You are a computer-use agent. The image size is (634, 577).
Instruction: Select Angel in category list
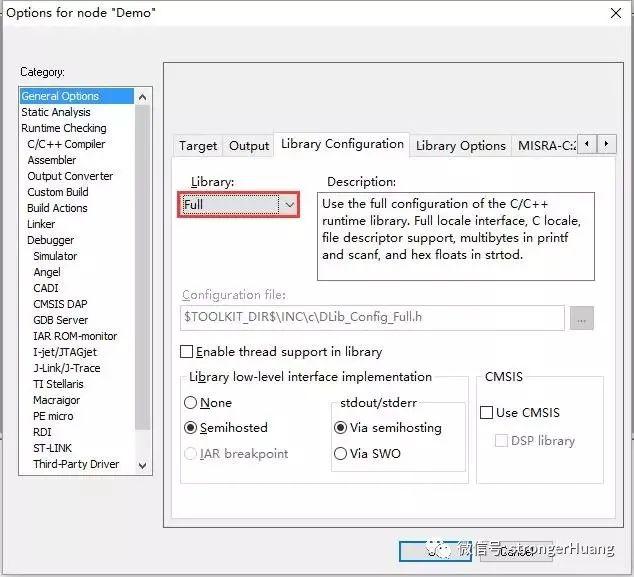pyautogui.click(x=77, y=272)
